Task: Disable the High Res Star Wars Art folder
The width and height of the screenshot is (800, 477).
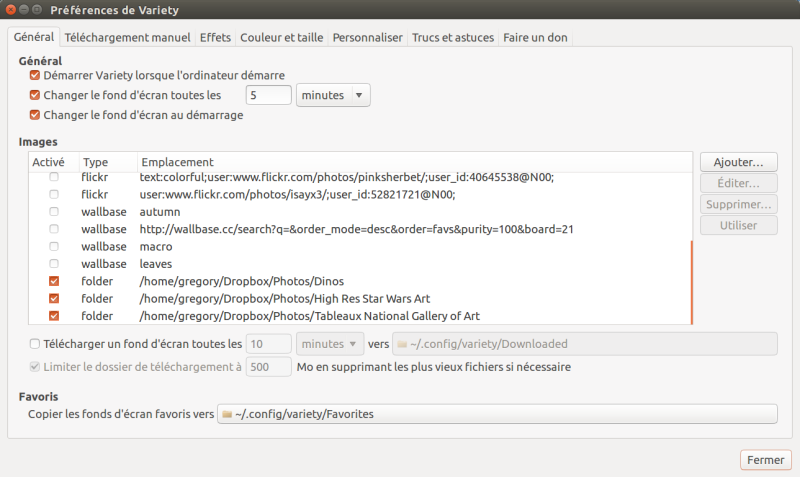Action: tap(54, 298)
